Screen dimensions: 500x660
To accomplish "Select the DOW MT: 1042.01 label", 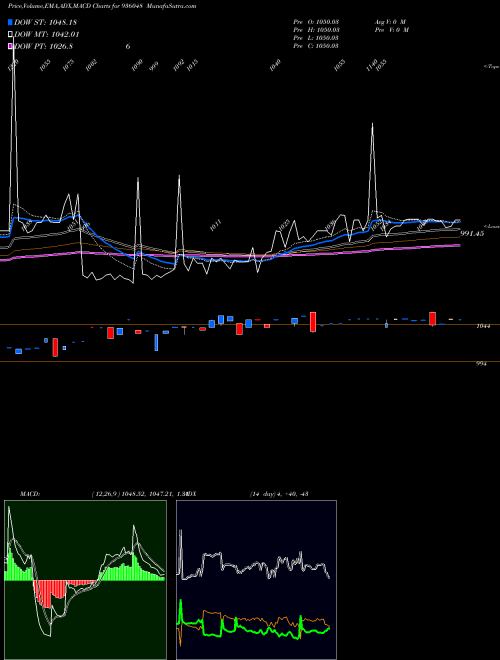I will 47,34.
